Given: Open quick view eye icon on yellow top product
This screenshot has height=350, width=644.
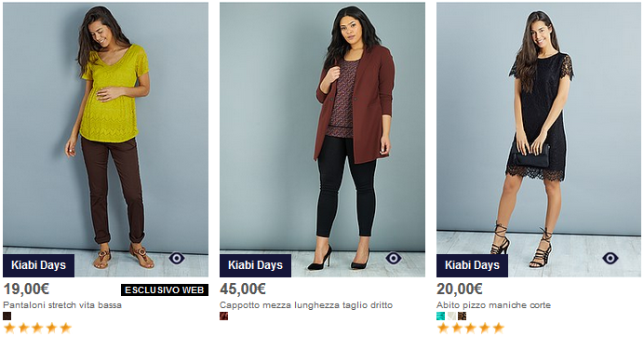Looking at the screenshot, I should click(x=177, y=259).
